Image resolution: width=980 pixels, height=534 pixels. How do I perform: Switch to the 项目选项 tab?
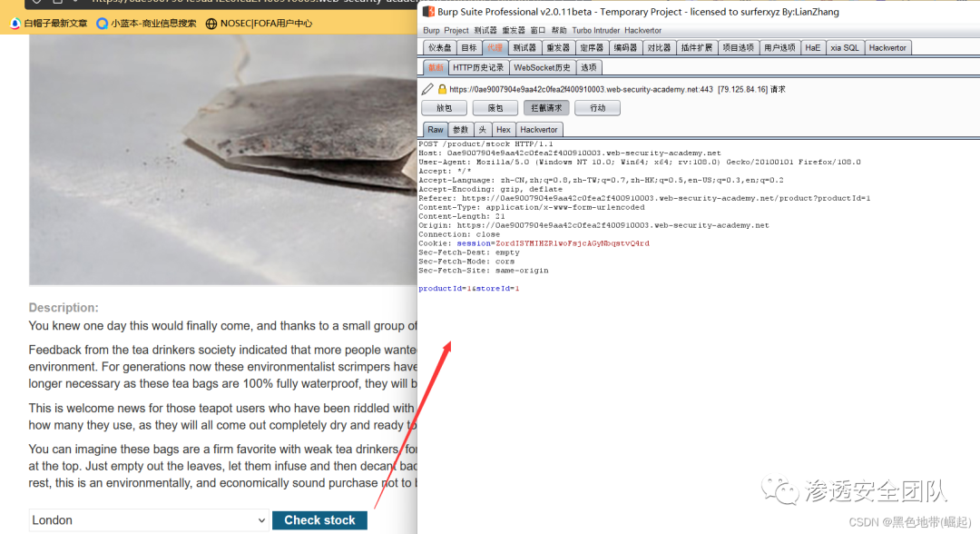coord(738,47)
